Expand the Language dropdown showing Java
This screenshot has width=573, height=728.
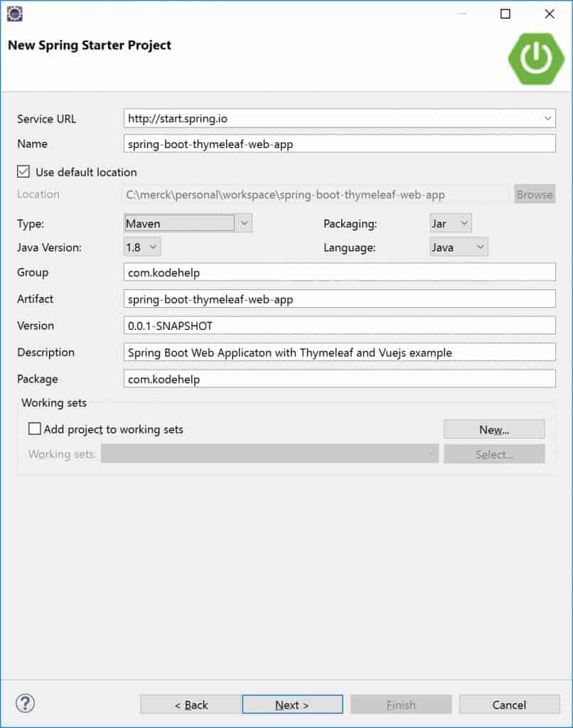pyautogui.click(x=480, y=247)
